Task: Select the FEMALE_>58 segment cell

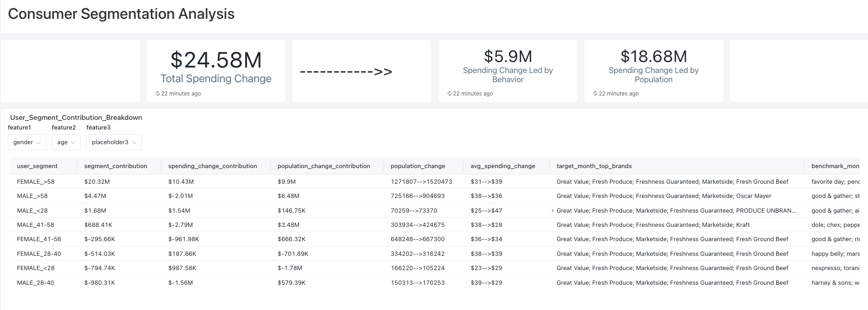Action: pos(36,182)
